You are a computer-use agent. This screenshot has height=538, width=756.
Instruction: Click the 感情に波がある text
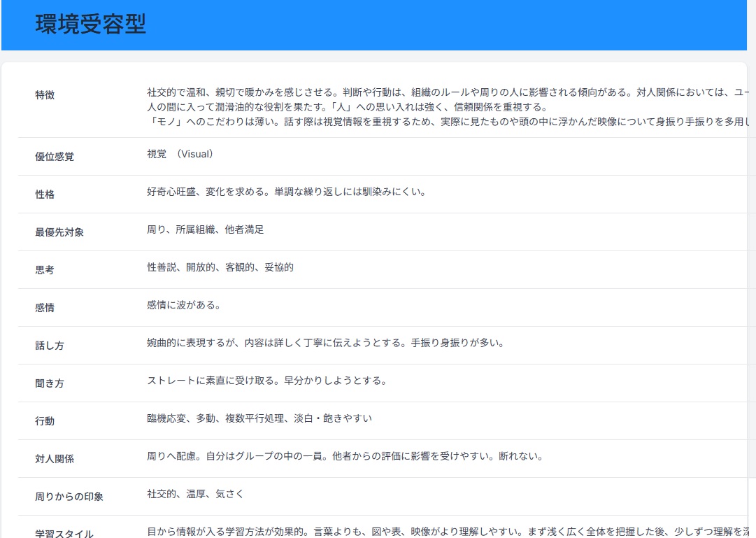pos(184,305)
